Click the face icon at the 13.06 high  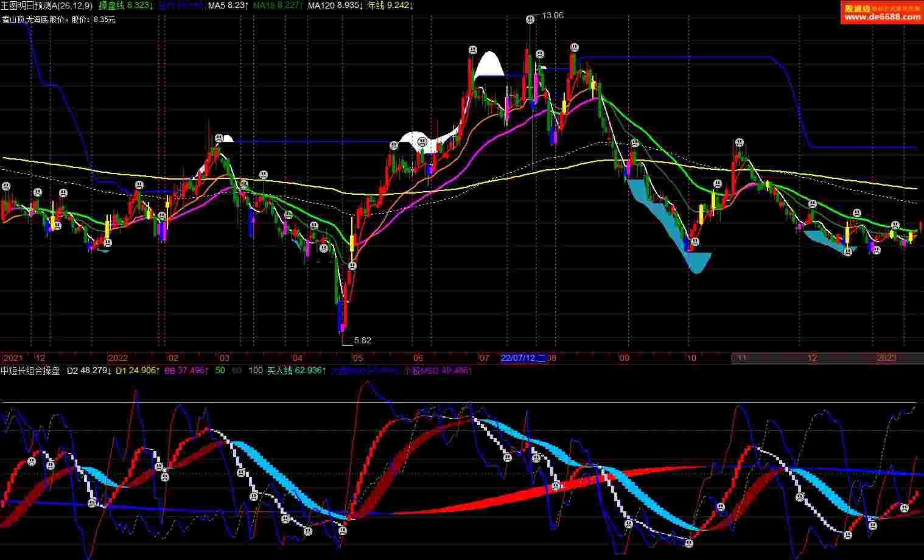tap(530, 19)
